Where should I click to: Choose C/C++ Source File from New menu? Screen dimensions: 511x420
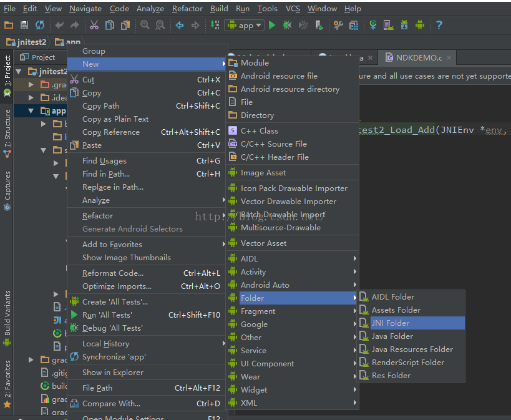(x=273, y=144)
